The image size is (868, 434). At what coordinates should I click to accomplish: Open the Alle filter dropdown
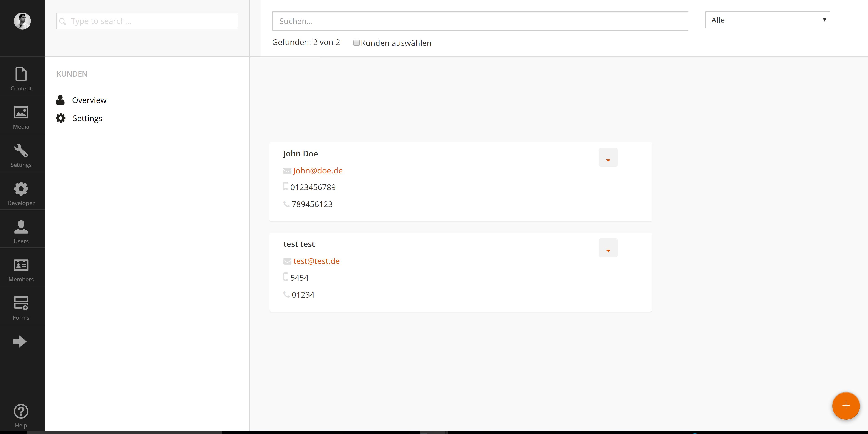(x=768, y=20)
